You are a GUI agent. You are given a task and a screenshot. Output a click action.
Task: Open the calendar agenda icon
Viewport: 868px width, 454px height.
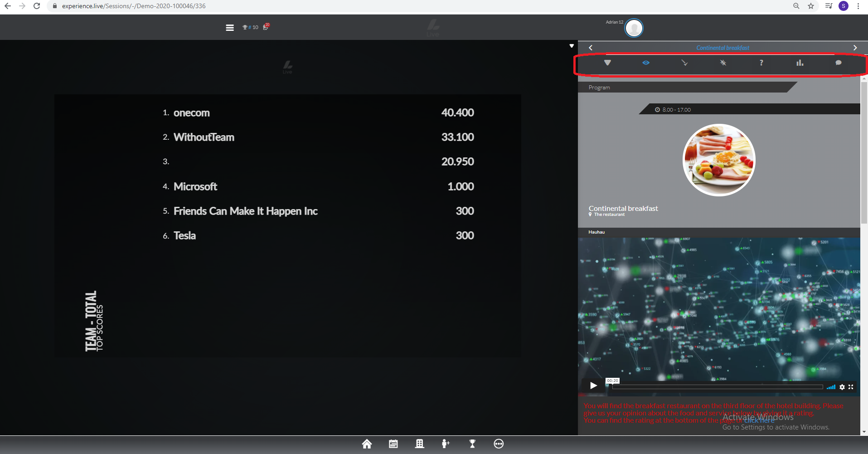click(x=393, y=444)
